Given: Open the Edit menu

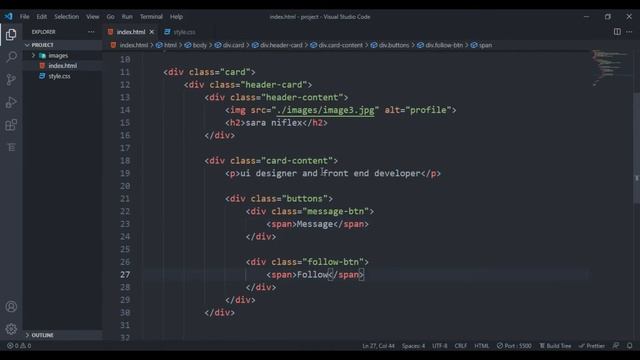Looking at the screenshot, I should [x=42, y=17].
